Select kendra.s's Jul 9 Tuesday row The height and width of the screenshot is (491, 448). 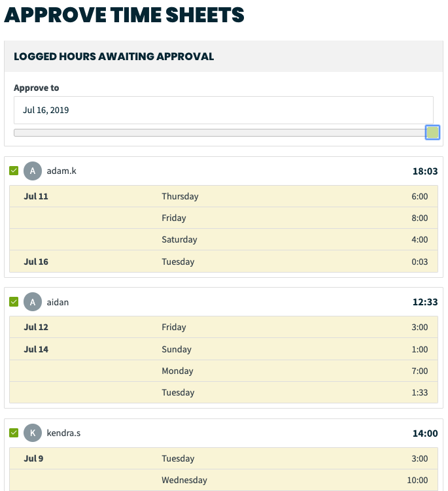[x=224, y=458]
